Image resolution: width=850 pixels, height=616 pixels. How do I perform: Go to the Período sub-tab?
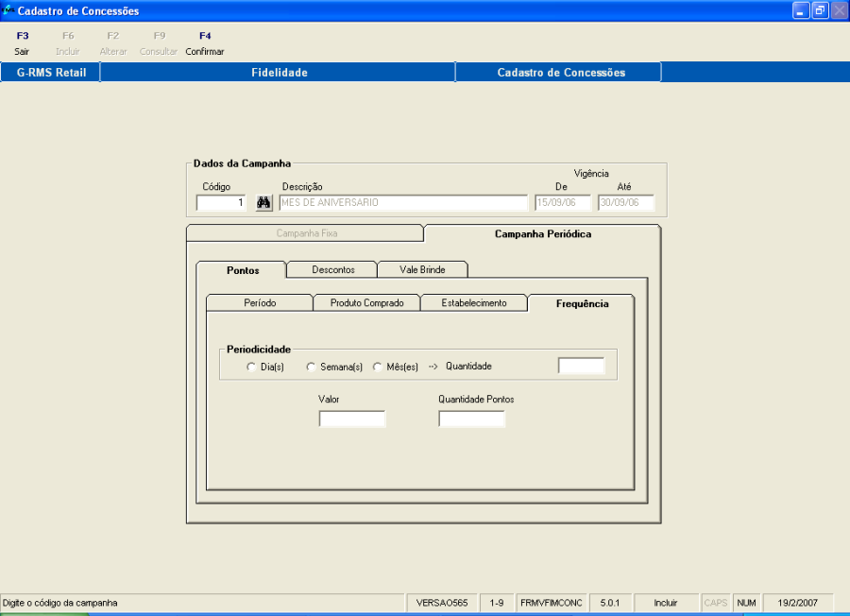tap(260, 302)
